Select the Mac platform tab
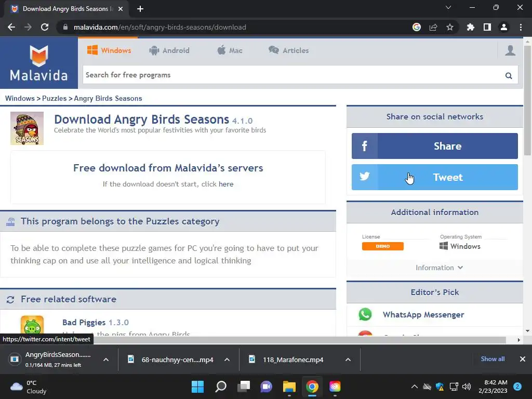532x399 pixels. tap(230, 50)
